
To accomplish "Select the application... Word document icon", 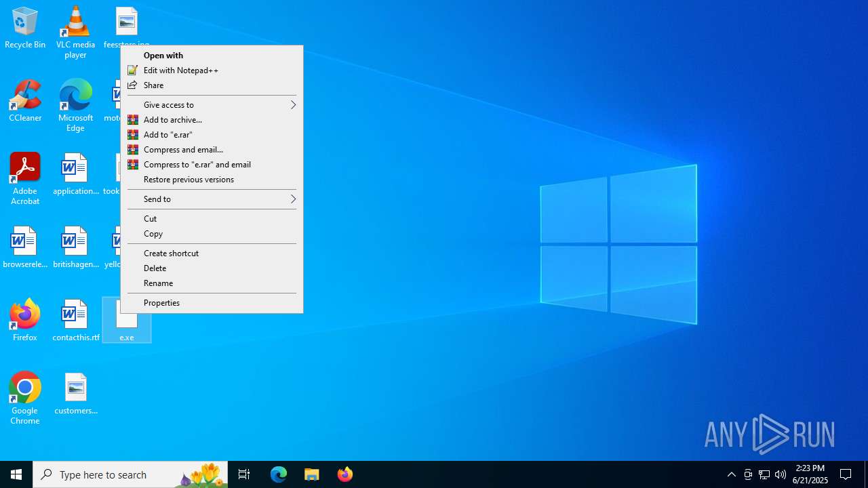I will point(75,174).
